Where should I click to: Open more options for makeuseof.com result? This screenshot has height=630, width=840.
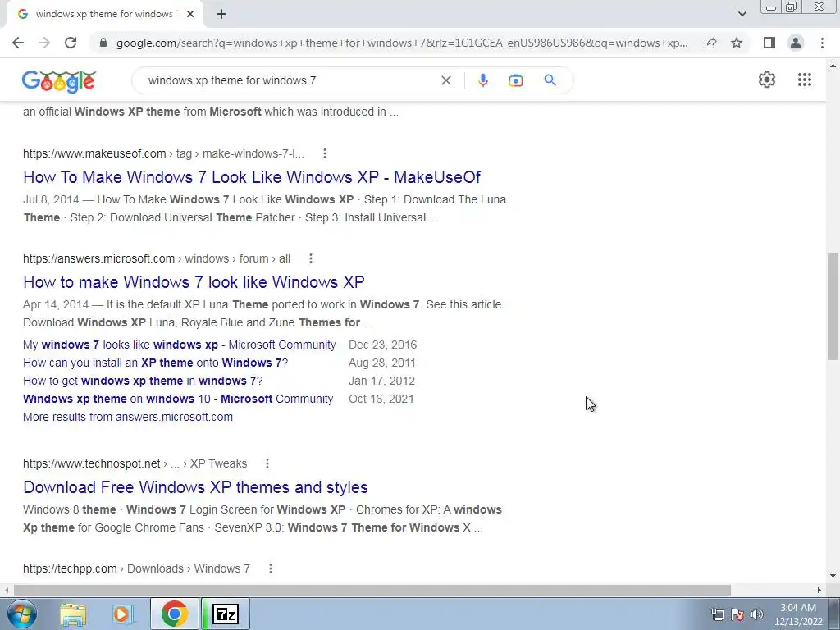324,153
